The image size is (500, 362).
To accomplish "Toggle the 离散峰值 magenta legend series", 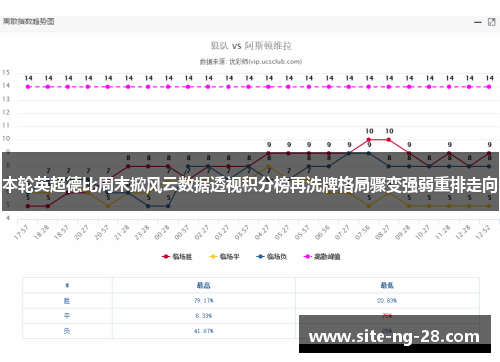I will coord(322,256).
